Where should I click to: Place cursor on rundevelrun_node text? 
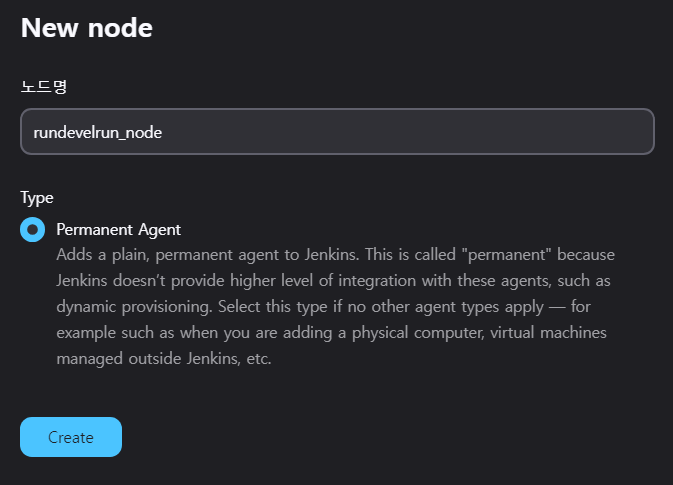(x=98, y=133)
